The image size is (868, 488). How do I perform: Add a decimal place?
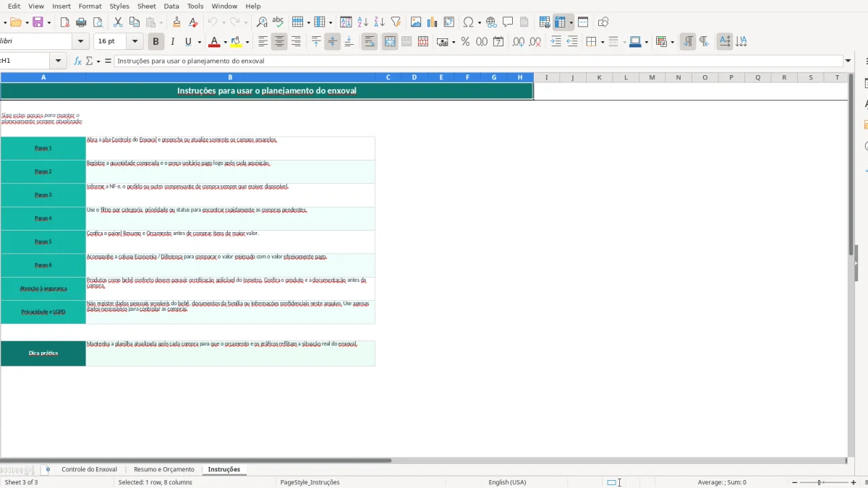(x=519, y=42)
